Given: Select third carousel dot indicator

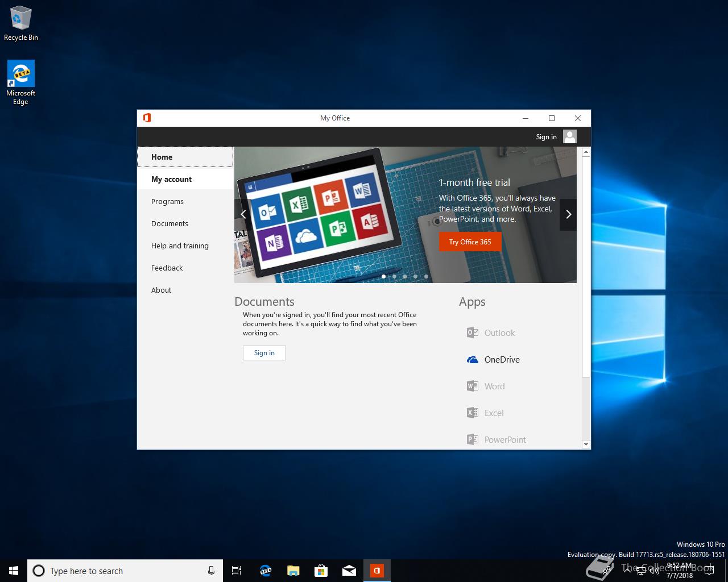Looking at the screenshot, I should click(404, 277).
